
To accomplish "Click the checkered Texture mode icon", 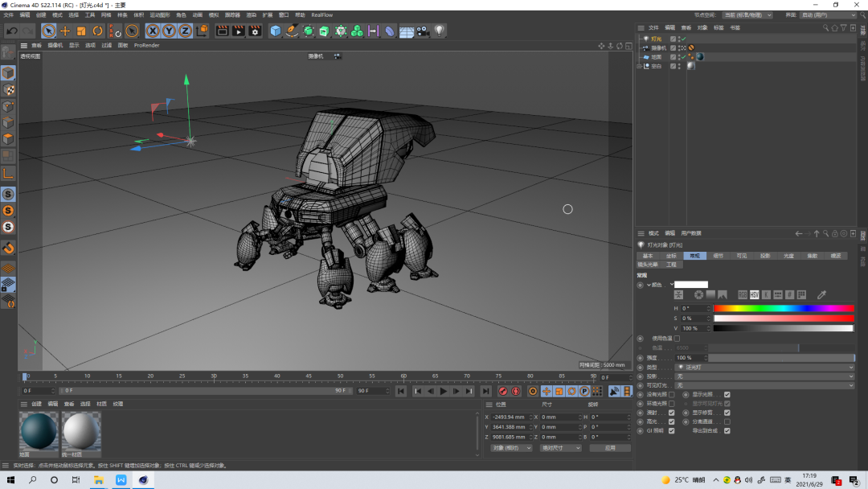I will pyautogui.click(x=8, y=90).
